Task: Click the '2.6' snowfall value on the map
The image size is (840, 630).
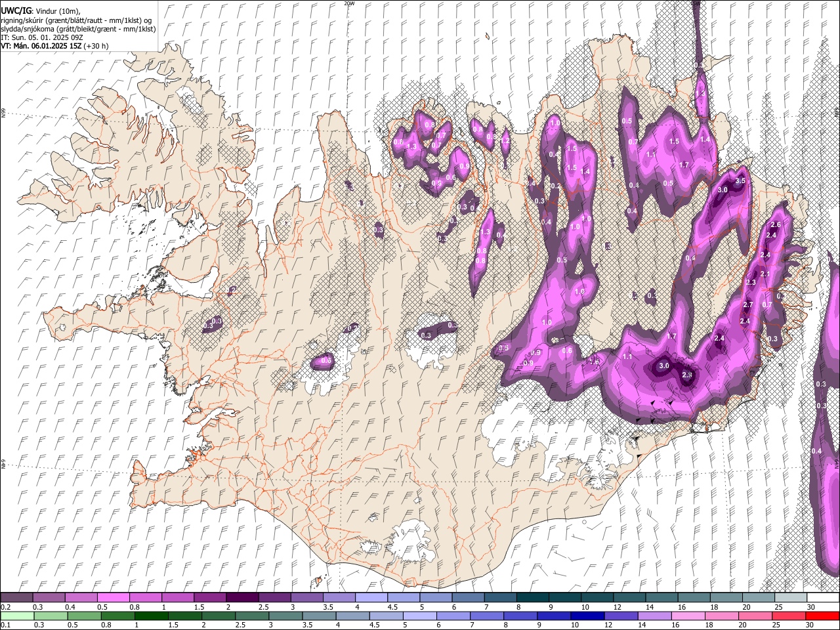Action: point(775,225)
